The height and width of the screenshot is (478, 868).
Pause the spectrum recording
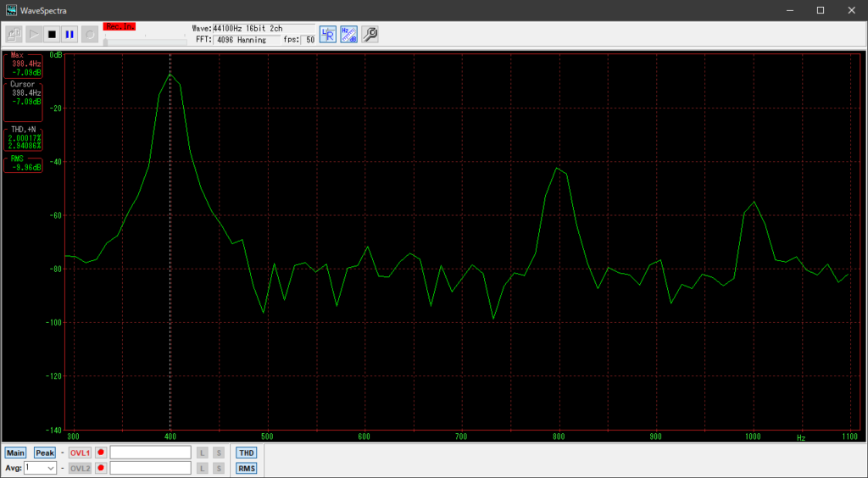[70, 35]
